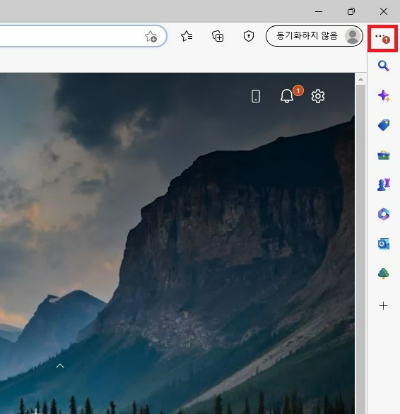Close the browser window

coord(384,11)
